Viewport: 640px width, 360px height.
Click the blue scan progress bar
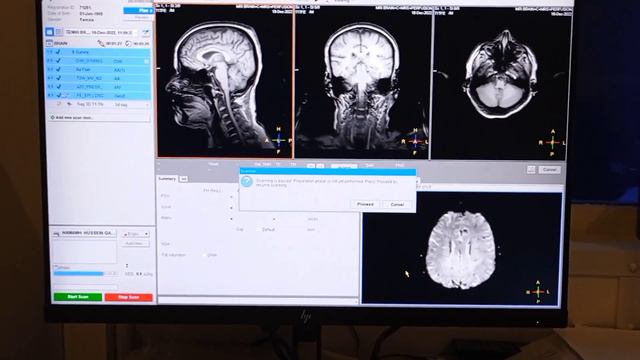coord(79,273)
